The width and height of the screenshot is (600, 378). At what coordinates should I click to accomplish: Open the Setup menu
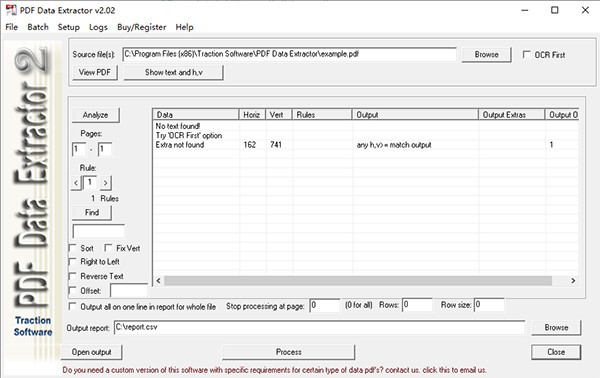point(68,27)
